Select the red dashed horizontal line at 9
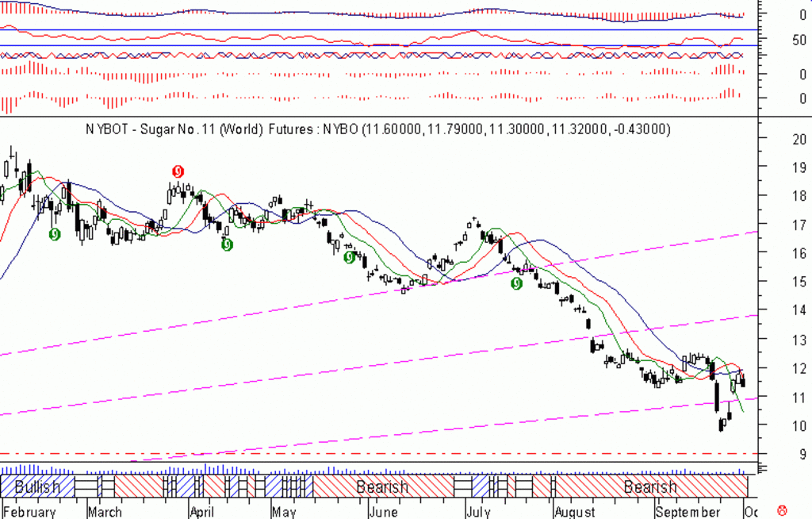This screenshot has width=812, height=519. point(378,454)
